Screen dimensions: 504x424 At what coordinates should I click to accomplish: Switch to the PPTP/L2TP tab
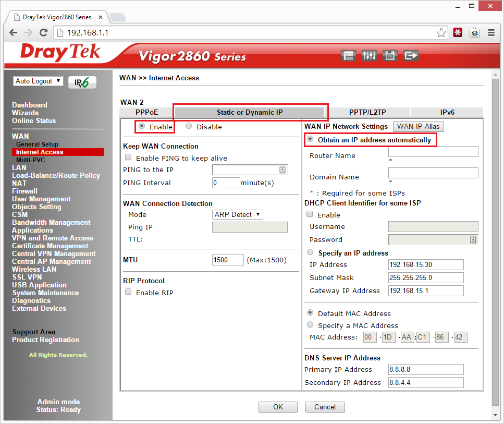[368, 112]
